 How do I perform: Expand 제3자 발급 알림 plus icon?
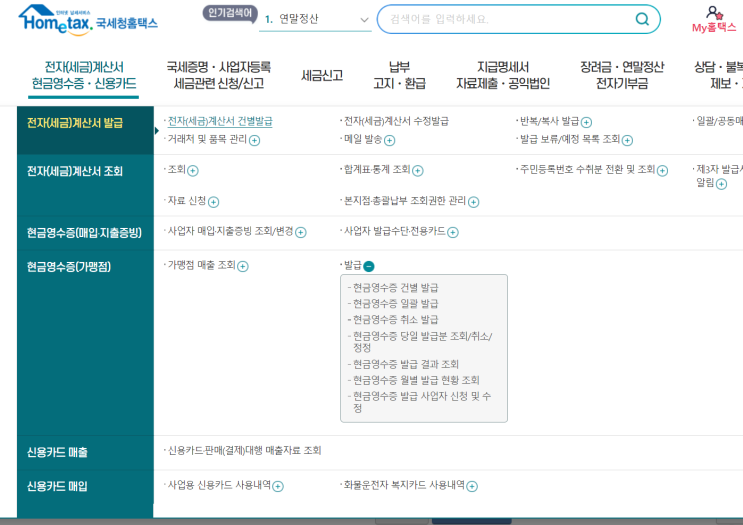tap(722, 184)
